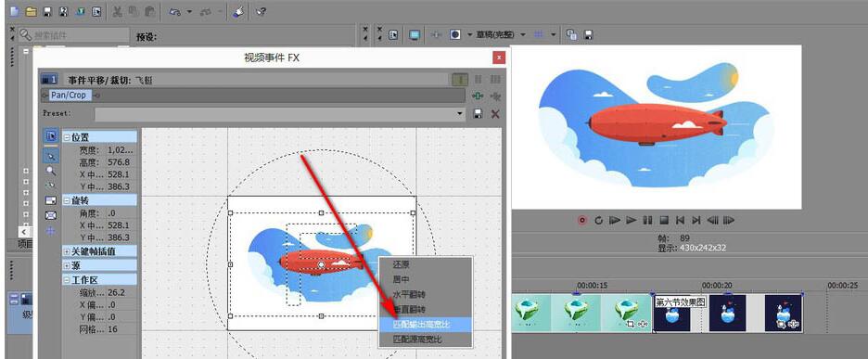The width and height of the screenshot is (868, 359).
Task: Choose 匹配输出高宽比 from the context menu
Action: [x=425, y=324]
